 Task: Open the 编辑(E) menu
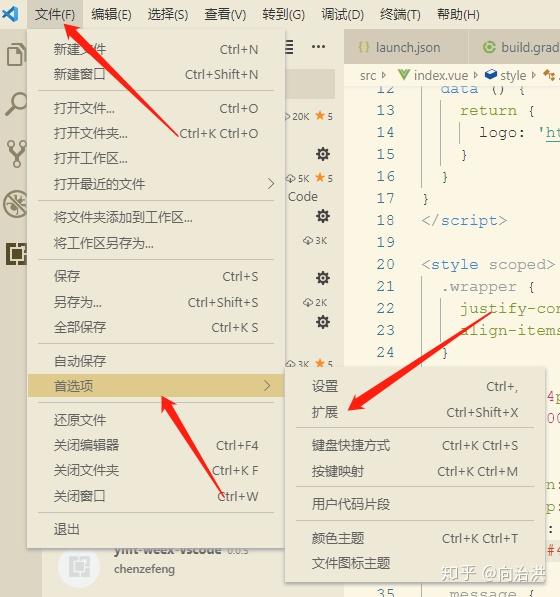click(x=111, y=14)
